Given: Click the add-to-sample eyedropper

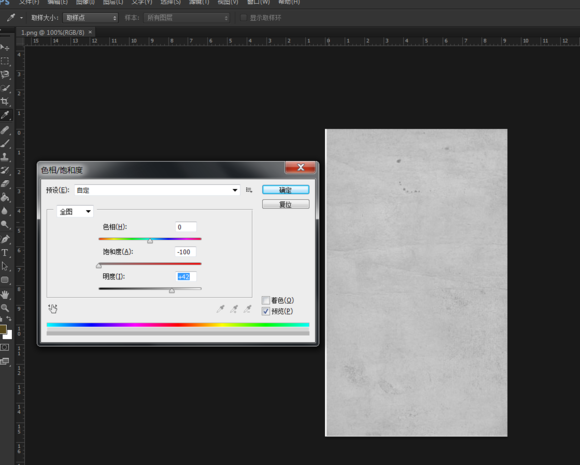Looking at the screenshot, I should pos(234,309).
